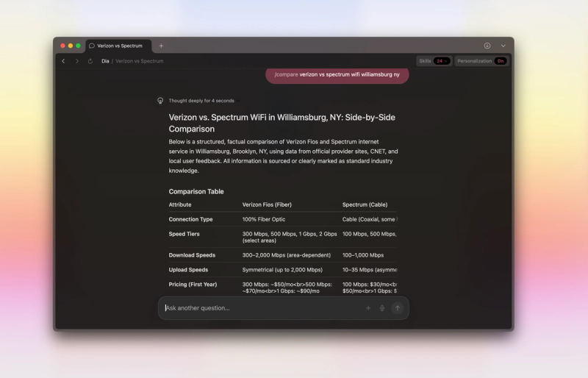Click the Upload Speeds row label
Image resolution: width=588 pixels, height=378 pixels.
188,270
